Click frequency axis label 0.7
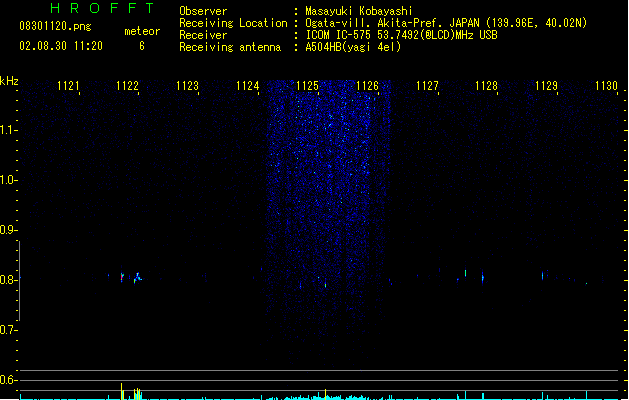The image size is (629, 400). [x=8, y=330]
